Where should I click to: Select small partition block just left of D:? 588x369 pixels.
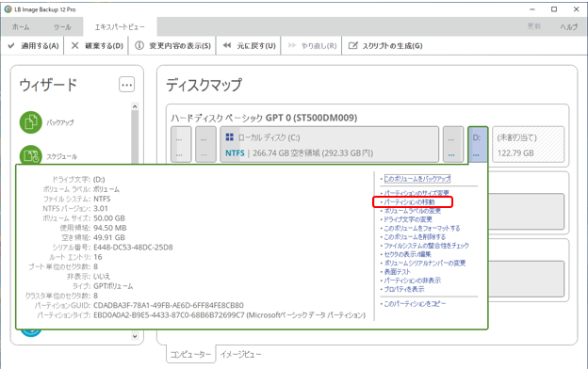(453, 145)
